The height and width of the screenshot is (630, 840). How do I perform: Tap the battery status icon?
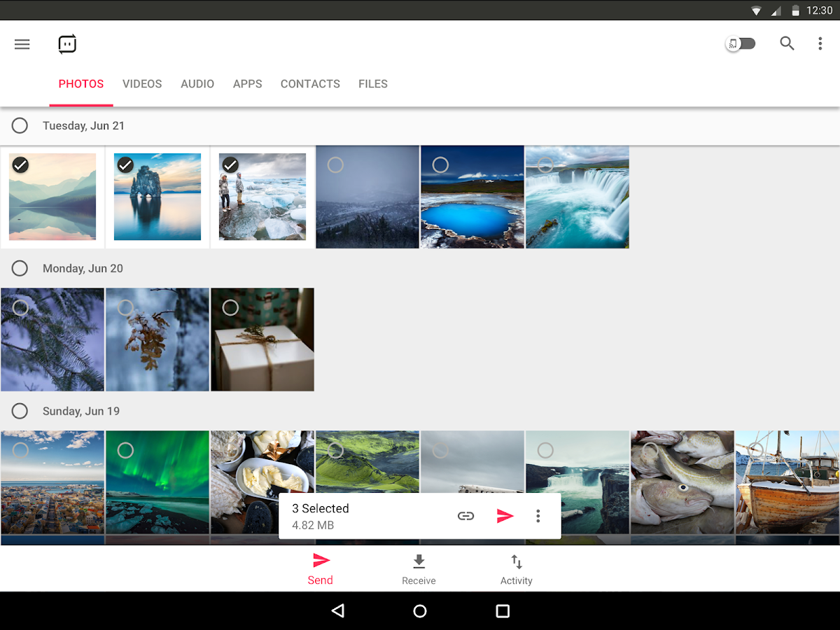coord(796,10)
